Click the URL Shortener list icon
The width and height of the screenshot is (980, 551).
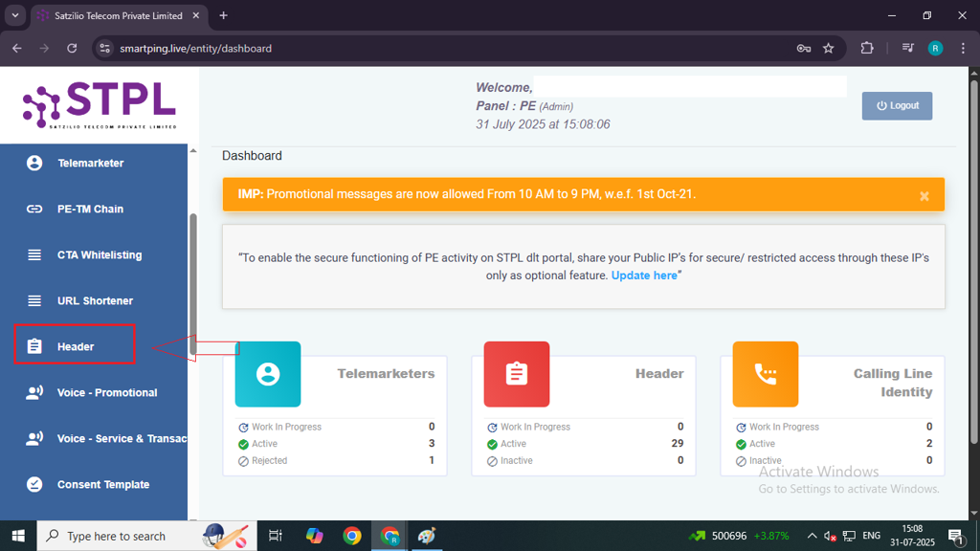pyautogui.click(x=34, y=300)
